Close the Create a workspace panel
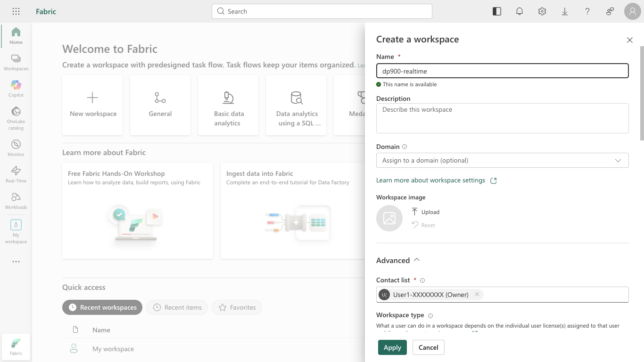 click(630, 40)
